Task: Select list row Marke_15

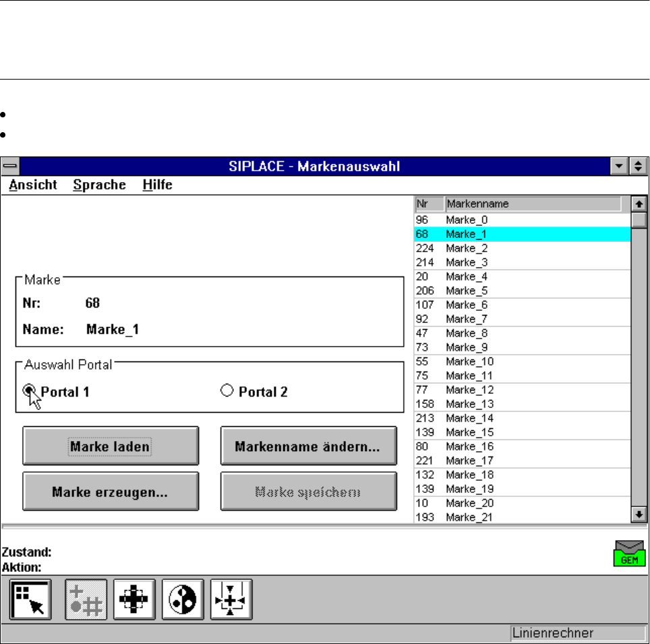Action: (523, 432)
